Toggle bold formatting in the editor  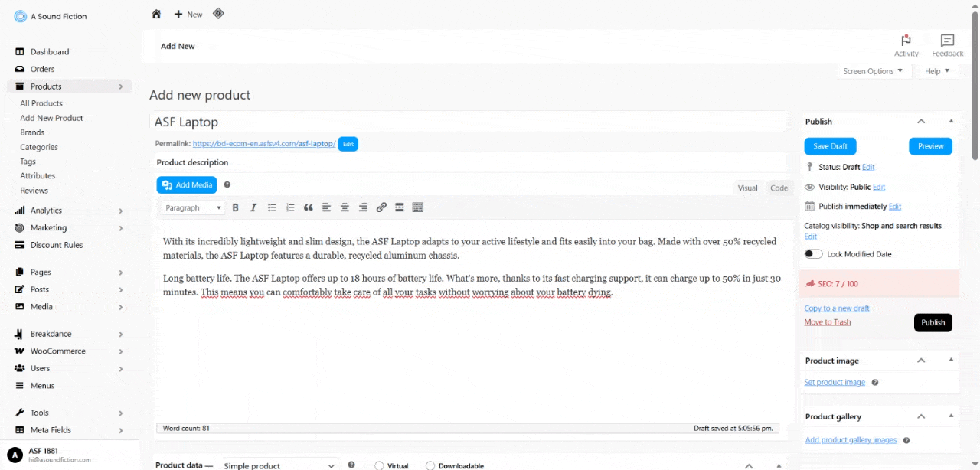pyautogui.click(x=236, y=207)
